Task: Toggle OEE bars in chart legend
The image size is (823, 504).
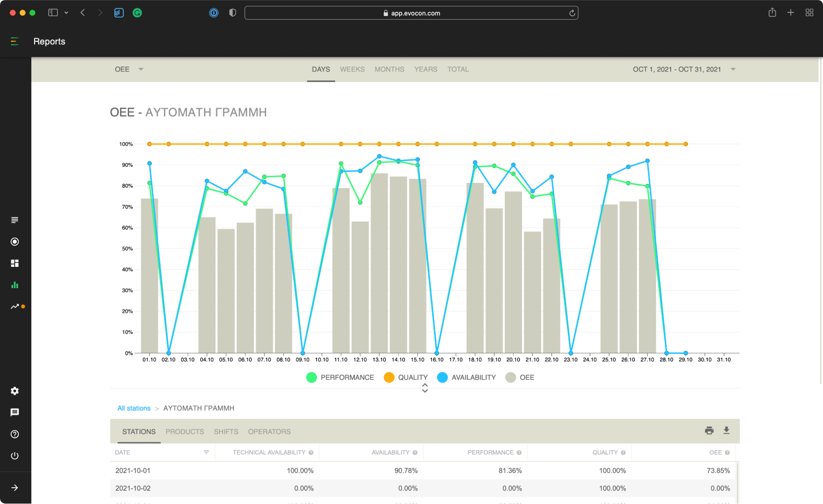Action: coord(520,378)
